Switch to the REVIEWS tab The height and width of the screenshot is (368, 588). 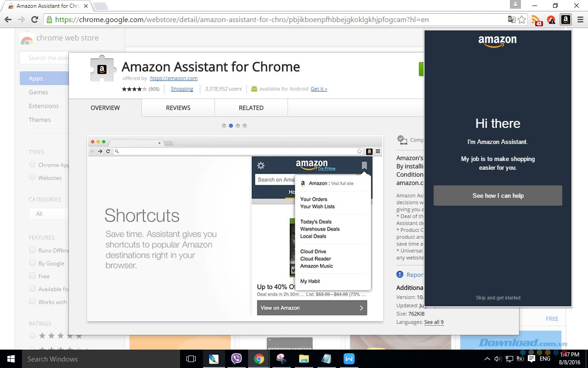click(178, 108)
